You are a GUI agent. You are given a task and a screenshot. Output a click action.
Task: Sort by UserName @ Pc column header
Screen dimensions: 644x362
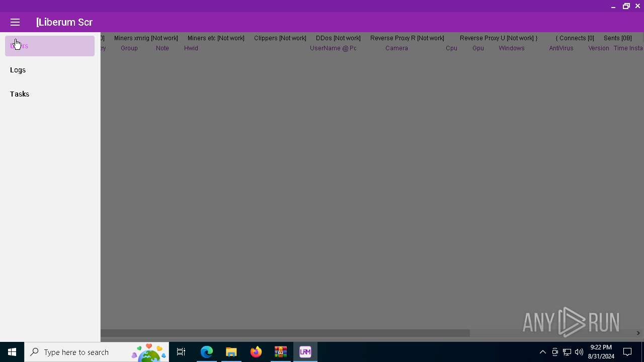click(x=333, y=48)
